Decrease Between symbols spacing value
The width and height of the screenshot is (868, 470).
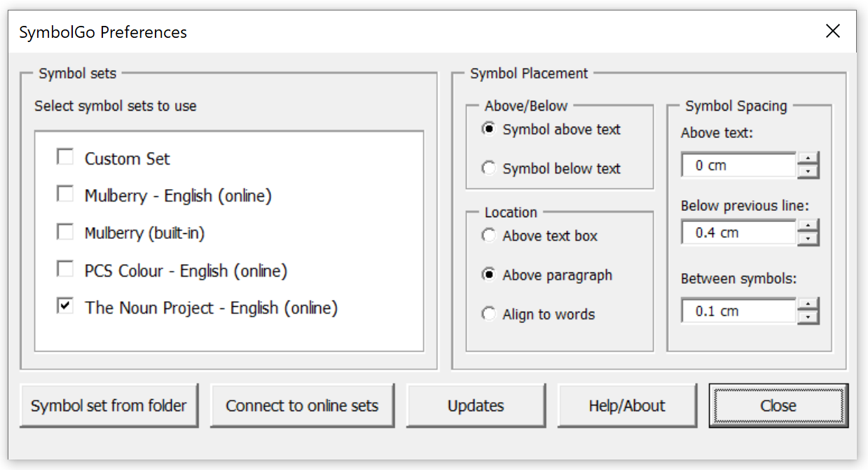coord(808,317)
